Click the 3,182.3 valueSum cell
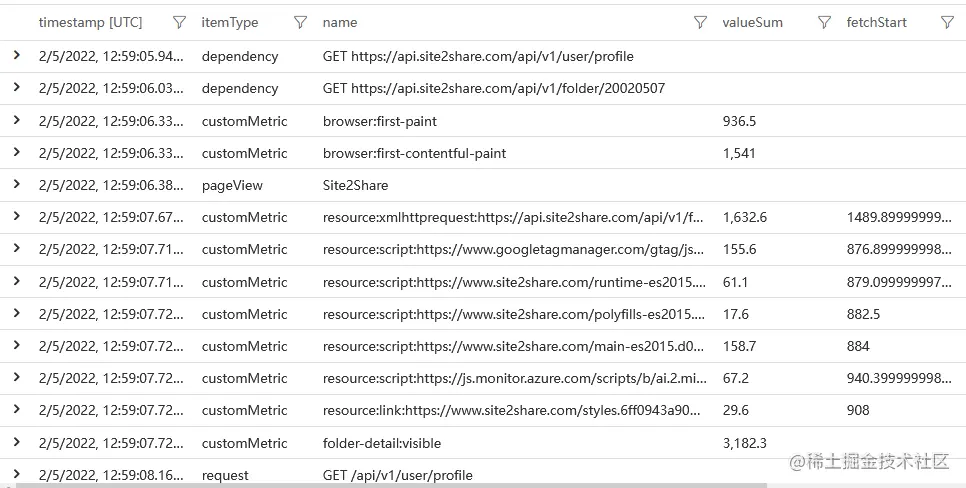The height and width of the screenshot is (488, 966). pyautogui.click(x=745, y=442)
